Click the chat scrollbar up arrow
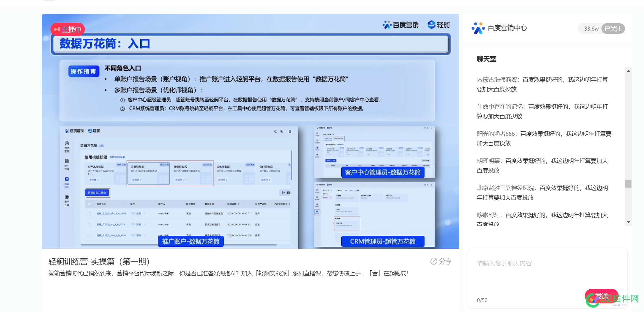This screenshot has height=312, width=644. coord(628,71)
